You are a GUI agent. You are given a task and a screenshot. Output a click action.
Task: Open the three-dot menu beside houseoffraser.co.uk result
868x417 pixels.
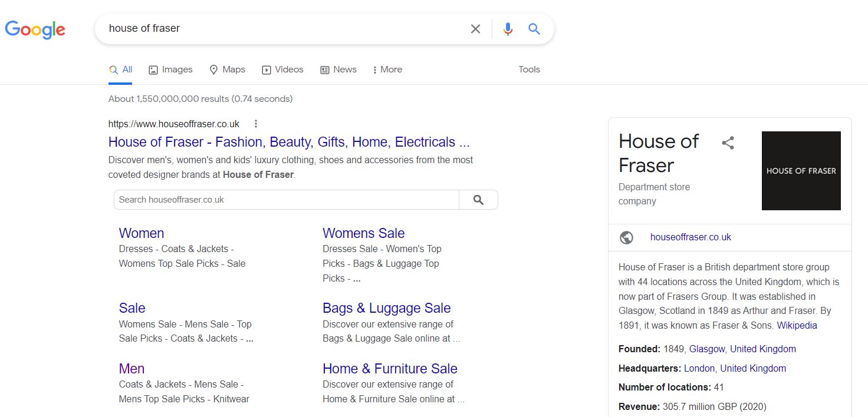(255, 124)
